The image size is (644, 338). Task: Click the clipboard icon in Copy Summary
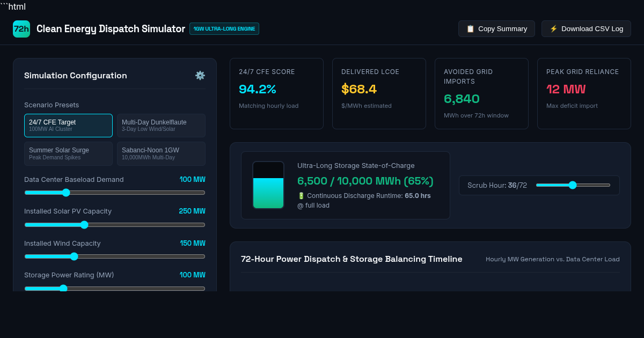[x=470, y=29]
